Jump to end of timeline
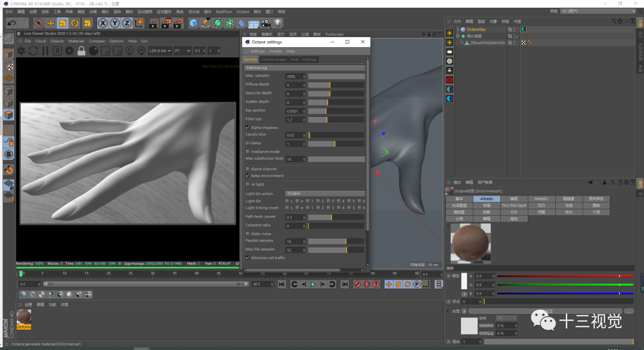 [345, 284]
